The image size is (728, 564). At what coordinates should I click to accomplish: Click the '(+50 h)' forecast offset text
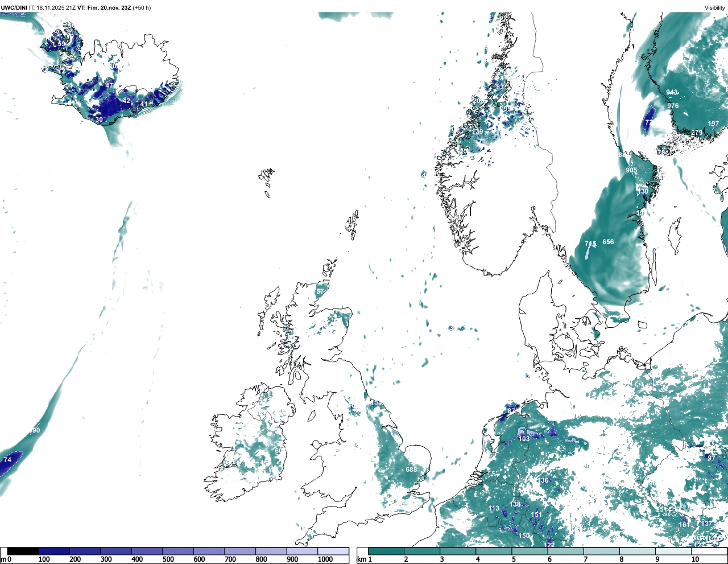click(x=142, y=7)
